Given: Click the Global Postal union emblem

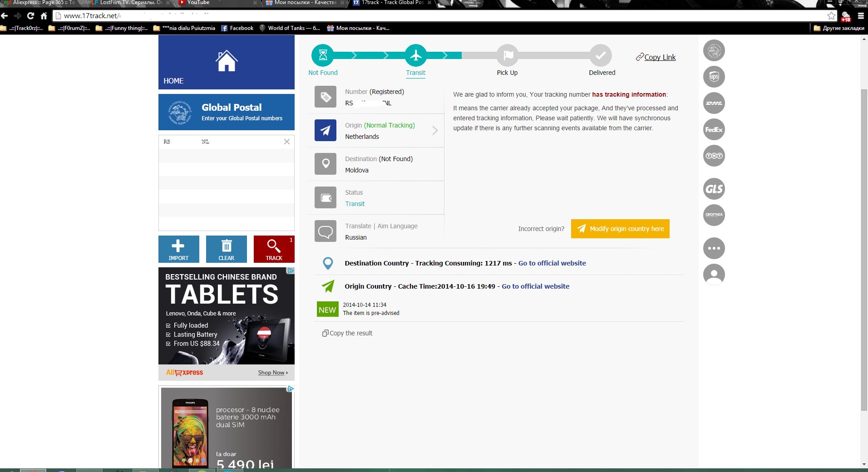Looking at the screenshot, I should (x=180, y=113).
